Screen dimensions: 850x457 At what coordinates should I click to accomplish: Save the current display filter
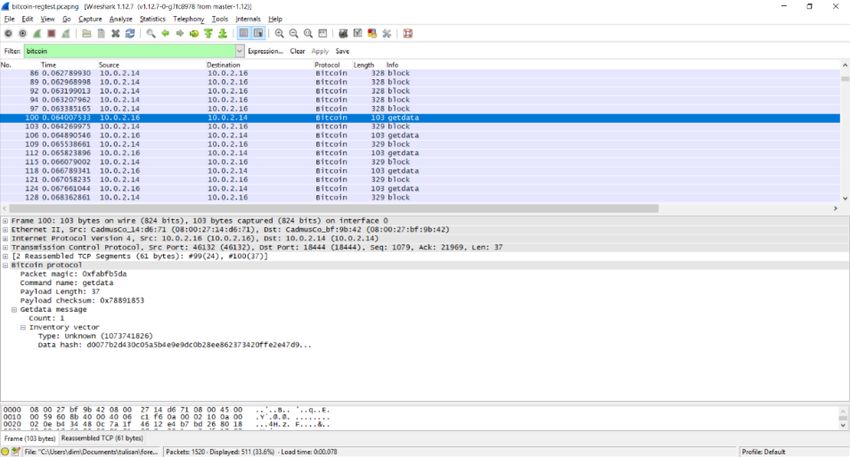pos(342,51)
